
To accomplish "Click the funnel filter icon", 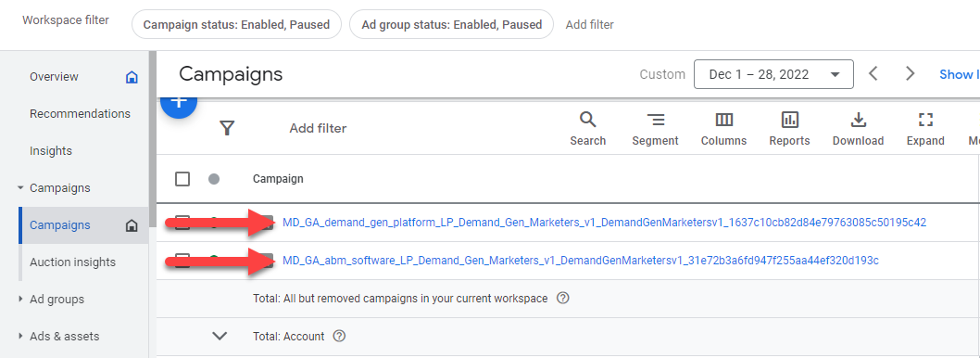I will (227, 128).
